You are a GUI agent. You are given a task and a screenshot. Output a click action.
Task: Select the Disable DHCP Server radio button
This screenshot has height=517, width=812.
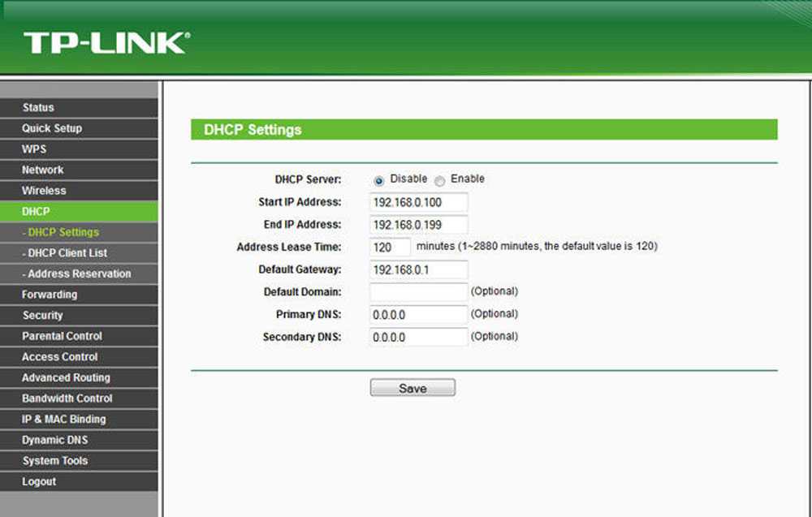click(x=379, y=180)
